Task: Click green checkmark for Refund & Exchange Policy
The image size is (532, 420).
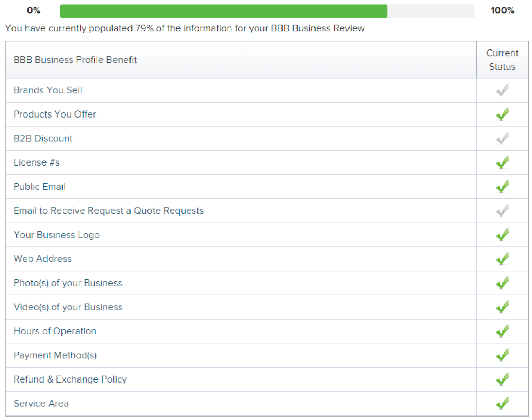Action: point(502,379)
